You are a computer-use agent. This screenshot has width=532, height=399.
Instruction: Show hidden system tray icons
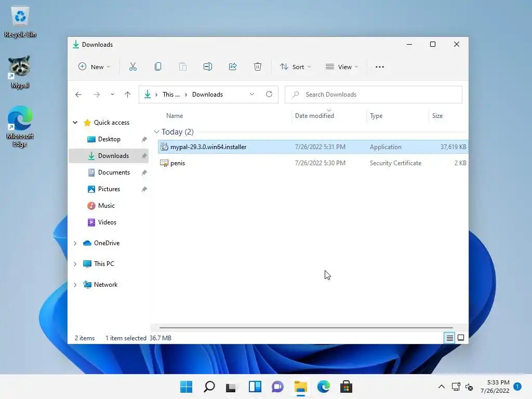pos(442,387)
